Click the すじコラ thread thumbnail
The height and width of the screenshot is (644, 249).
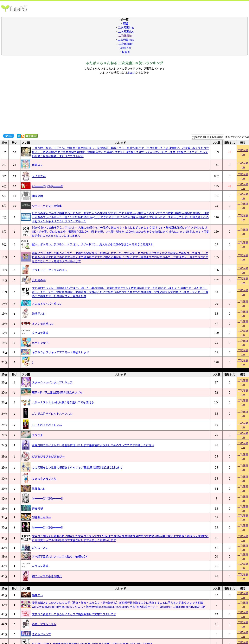pyautogui.click(x=26, y=292)
